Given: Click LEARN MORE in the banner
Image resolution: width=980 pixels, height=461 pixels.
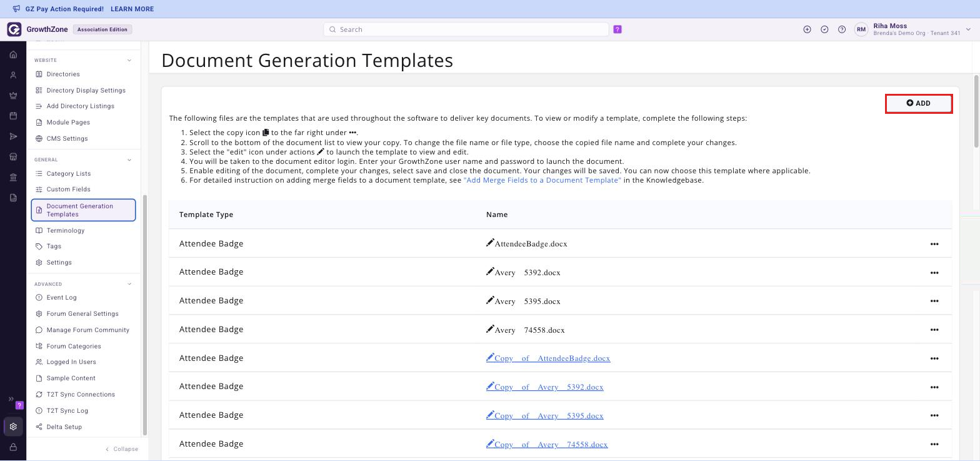Looking at the screenshot, I should 132,9.
